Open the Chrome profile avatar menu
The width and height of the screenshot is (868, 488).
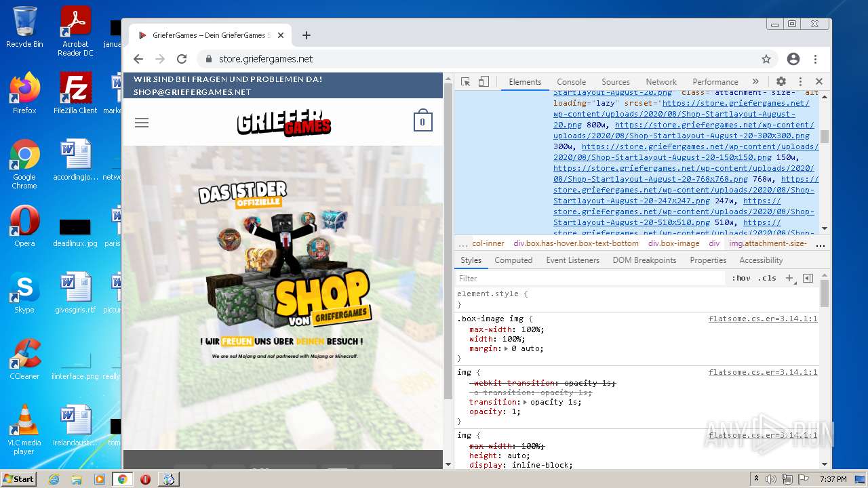coord(793,59)
